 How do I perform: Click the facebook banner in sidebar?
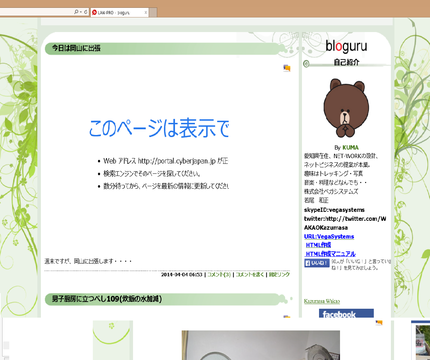[346, 313]
